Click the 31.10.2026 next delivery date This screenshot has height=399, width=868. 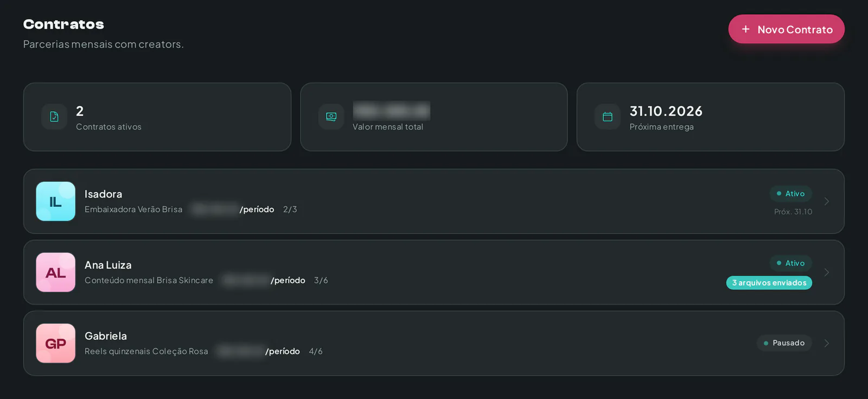666,111
